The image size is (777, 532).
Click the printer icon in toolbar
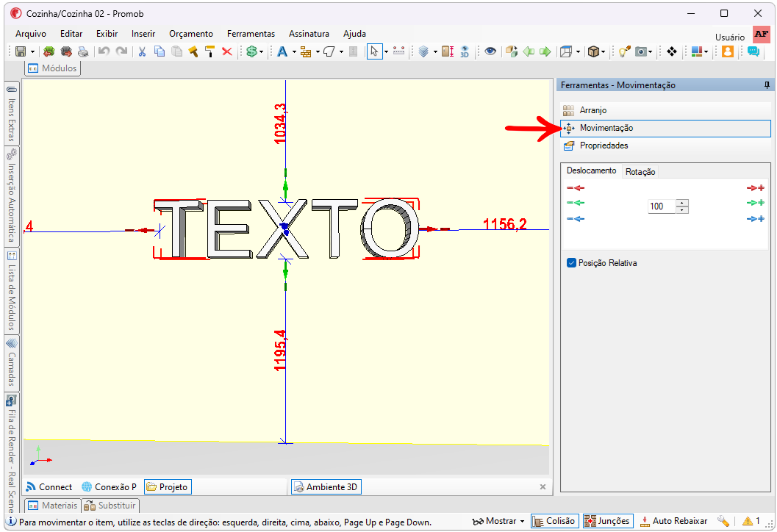tap(83, 51)
